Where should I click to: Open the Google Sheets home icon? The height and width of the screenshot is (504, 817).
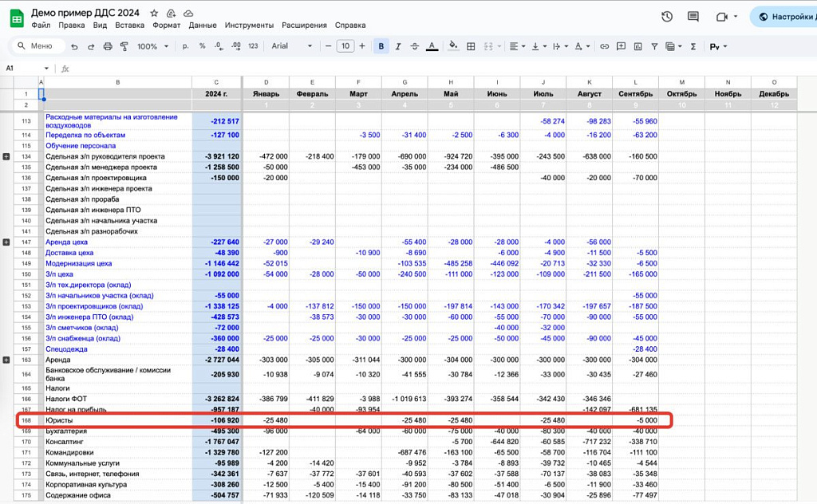tap(17, 18)
